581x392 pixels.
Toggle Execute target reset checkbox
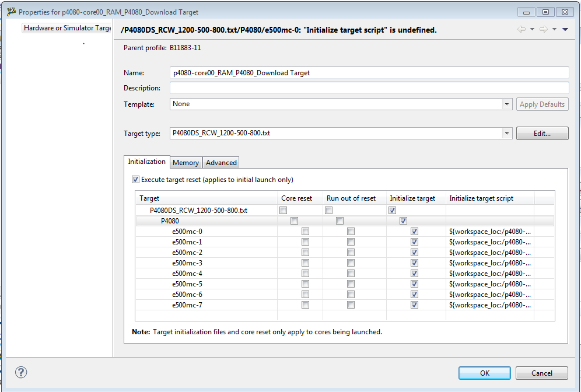(x=135, y=180)
